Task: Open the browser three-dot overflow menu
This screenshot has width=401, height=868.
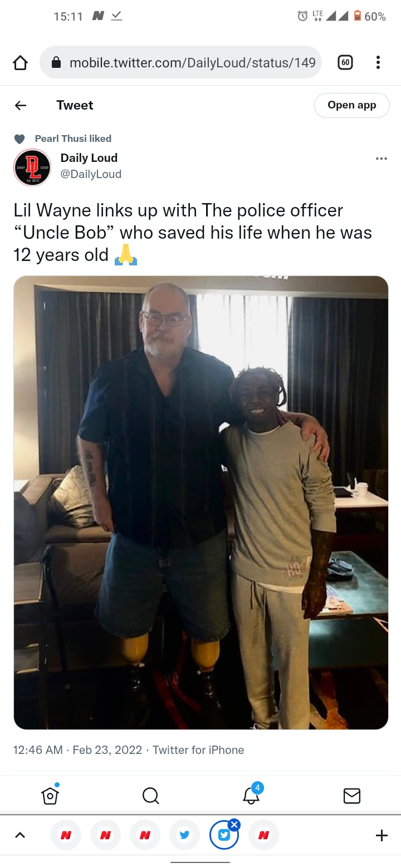Action: coord(378,63)
